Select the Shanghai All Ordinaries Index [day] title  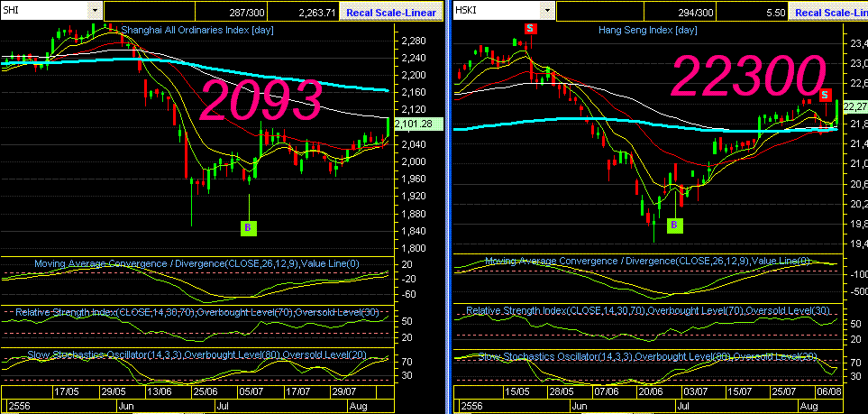[197, 30]
